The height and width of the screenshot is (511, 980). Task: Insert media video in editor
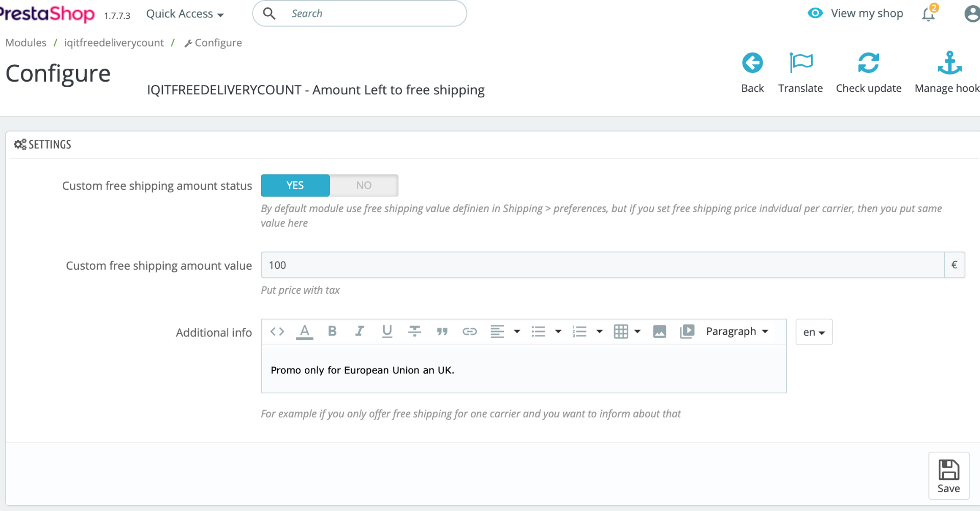(687, 331)
